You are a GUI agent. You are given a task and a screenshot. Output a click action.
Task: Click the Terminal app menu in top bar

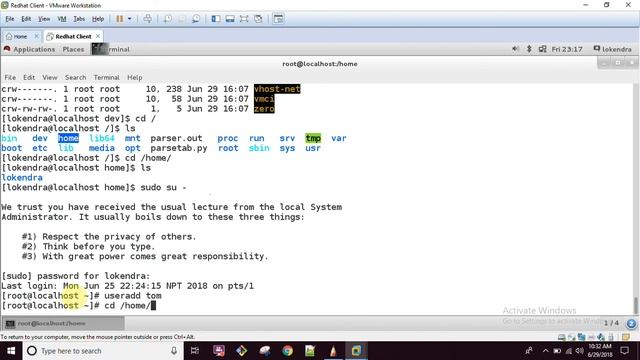(111, 49)
